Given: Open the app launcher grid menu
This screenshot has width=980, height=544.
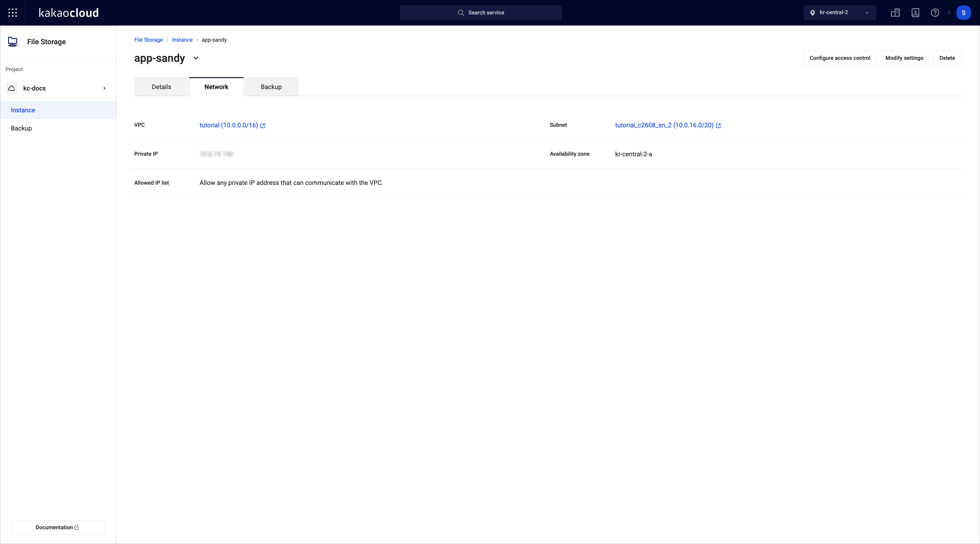Looking at the screenshot, I should (x=13, y=13).
